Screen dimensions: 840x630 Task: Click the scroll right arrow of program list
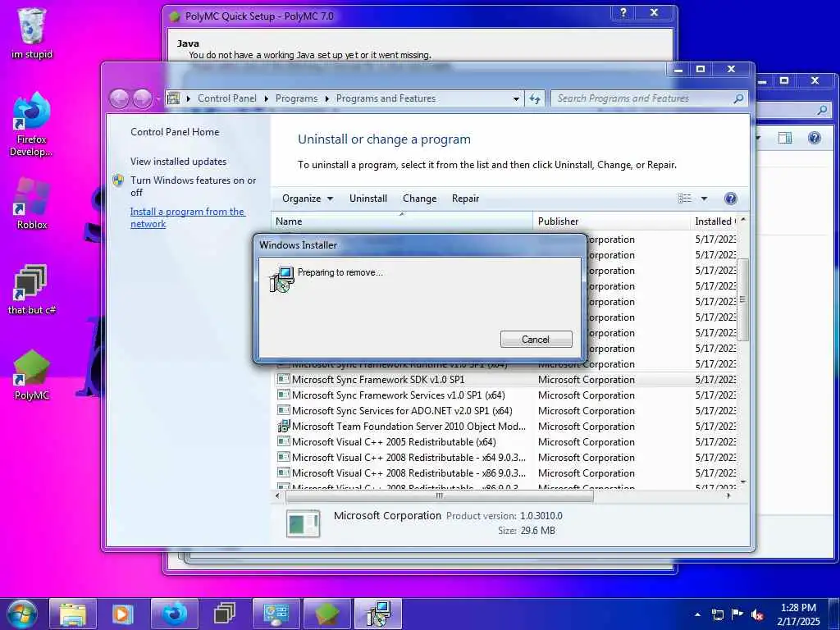[728, 496]
